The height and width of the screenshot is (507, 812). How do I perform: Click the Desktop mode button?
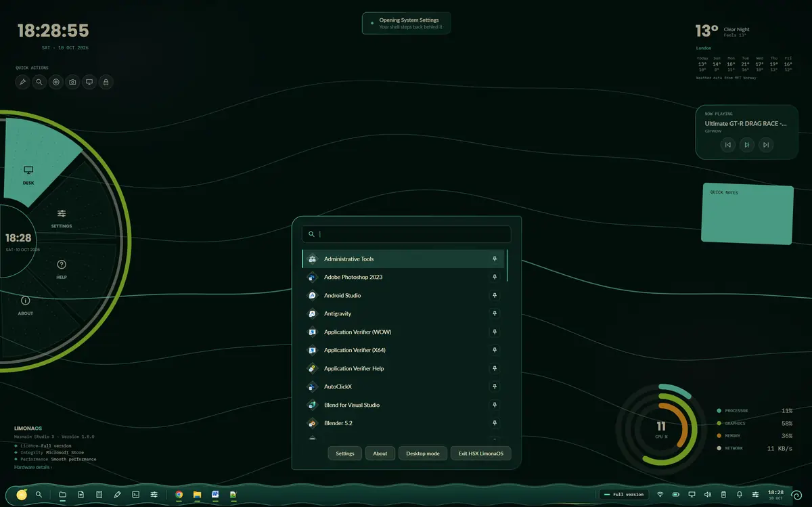[x=423, y=454]
